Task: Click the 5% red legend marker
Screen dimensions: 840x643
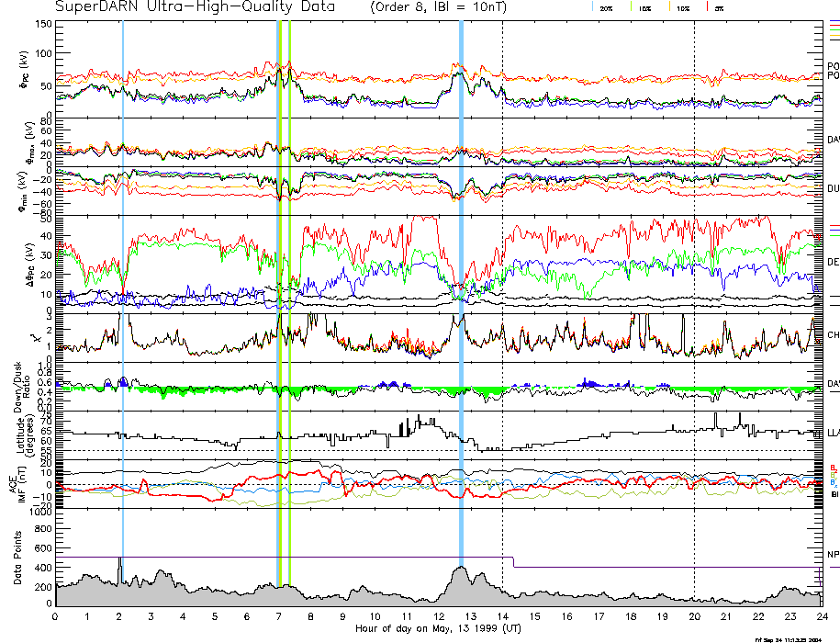Action: tap(706, 7)
